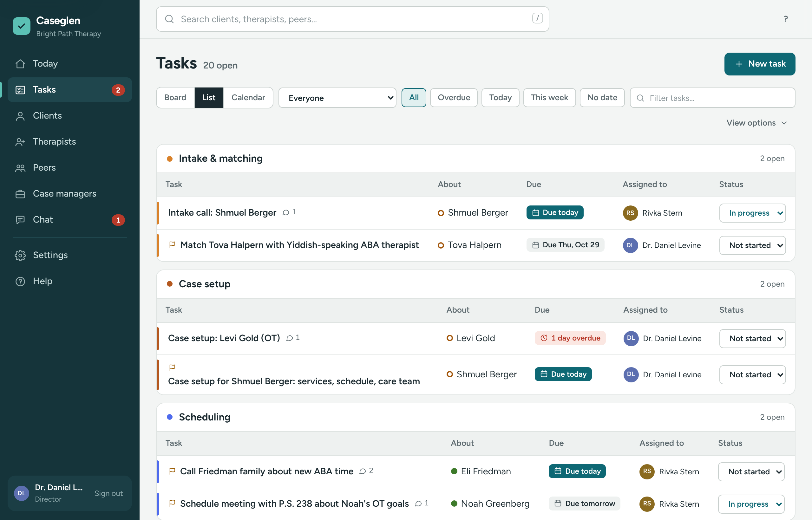Switch to List view tab
Viewport: 812px width, 520px height.
tap(209, 98)
